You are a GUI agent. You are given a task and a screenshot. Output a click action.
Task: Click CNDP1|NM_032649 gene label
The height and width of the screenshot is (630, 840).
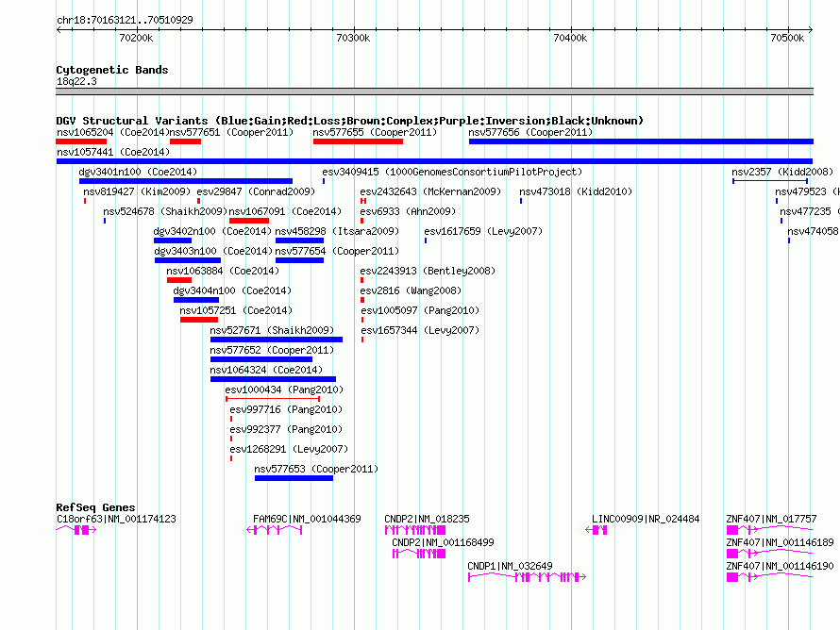click(510, 566)
